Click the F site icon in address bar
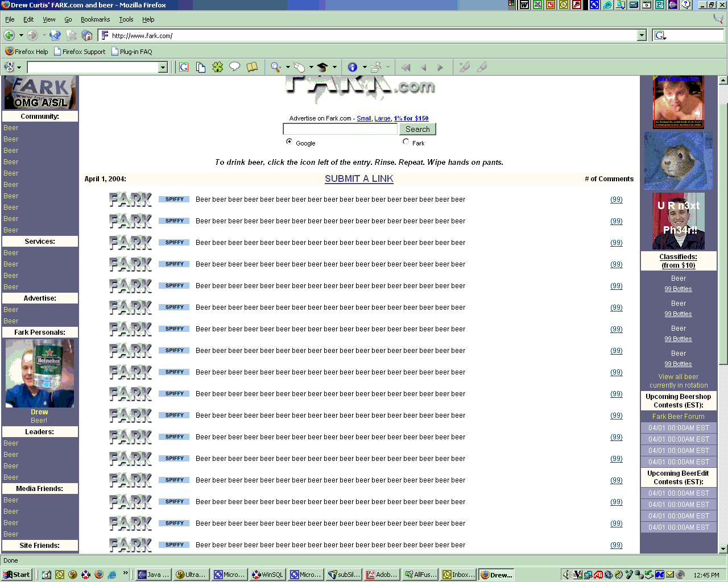 (105, 35)
